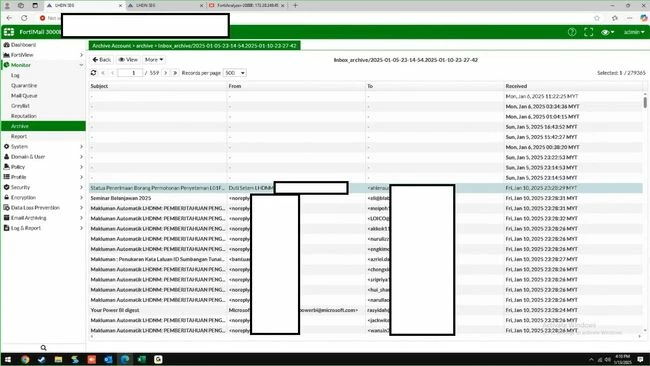
Task: Refresh the archive message list
Action: [93, 73]
